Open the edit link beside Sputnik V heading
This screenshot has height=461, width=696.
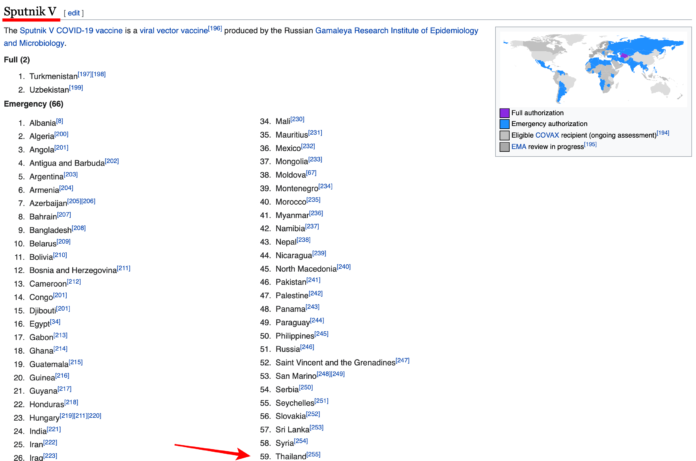(73, 13)
